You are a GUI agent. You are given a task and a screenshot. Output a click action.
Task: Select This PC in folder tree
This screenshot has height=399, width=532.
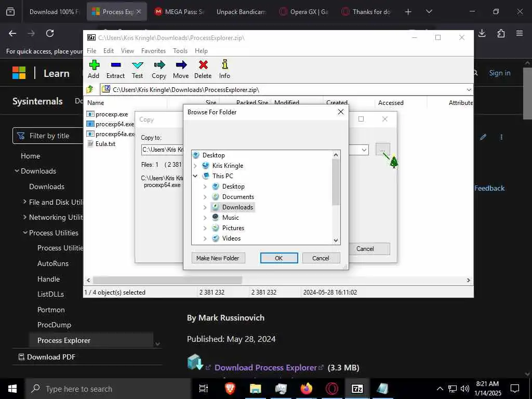(222, 176)
